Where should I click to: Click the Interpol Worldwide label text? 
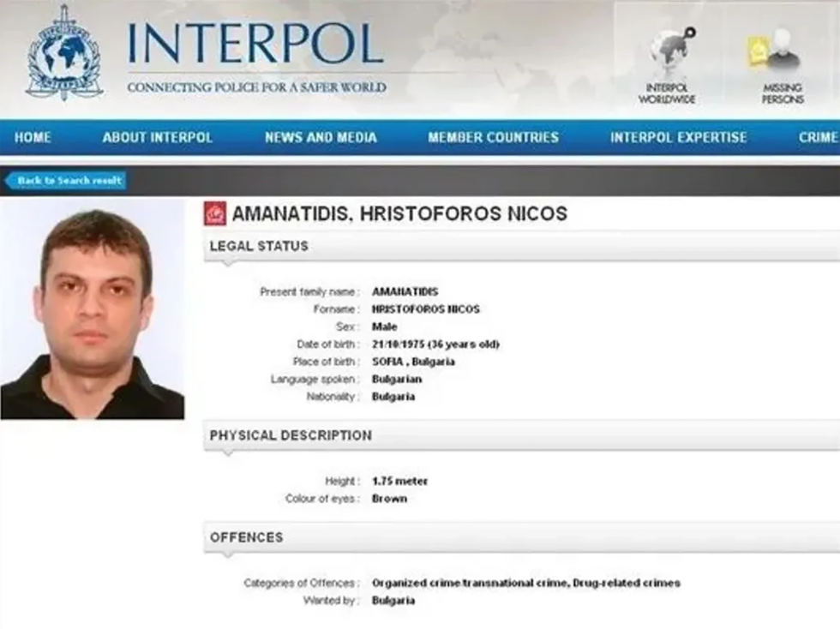[667, 93]
